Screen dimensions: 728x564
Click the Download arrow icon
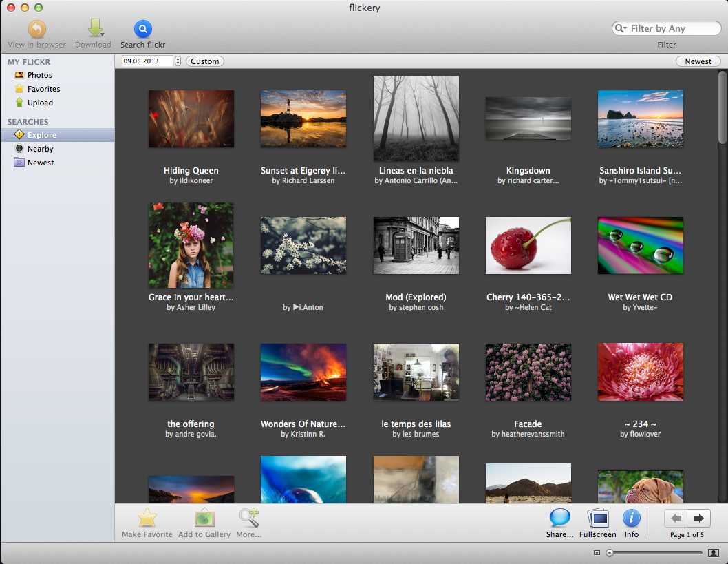coord(94,29)
